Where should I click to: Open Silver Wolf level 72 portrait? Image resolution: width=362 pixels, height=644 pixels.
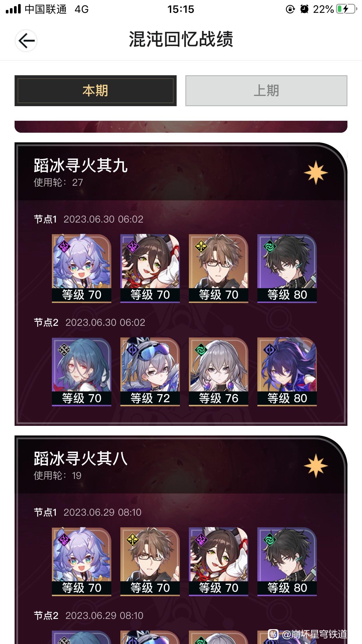click(150, 372)
